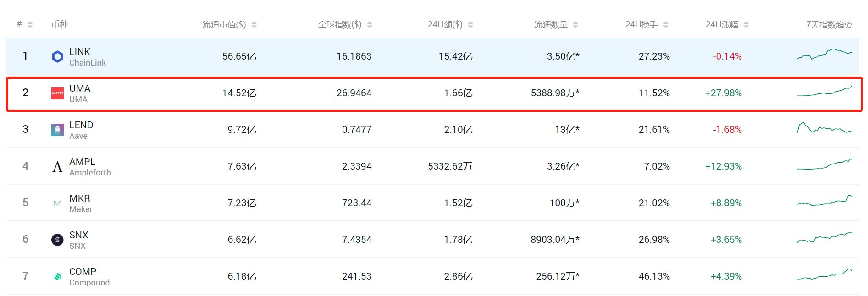
Task: Click SNX 24H change +3.65%
Action: click(726, 240)
